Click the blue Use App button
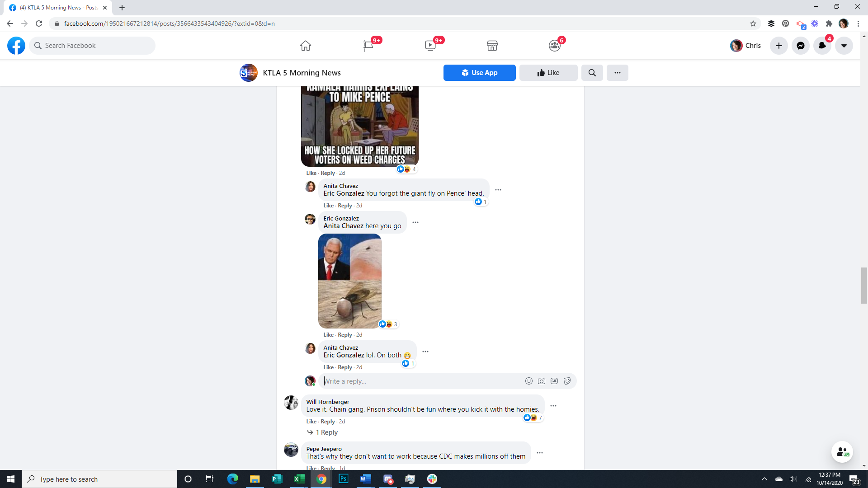The image size is (868, 488). [479, 73]
